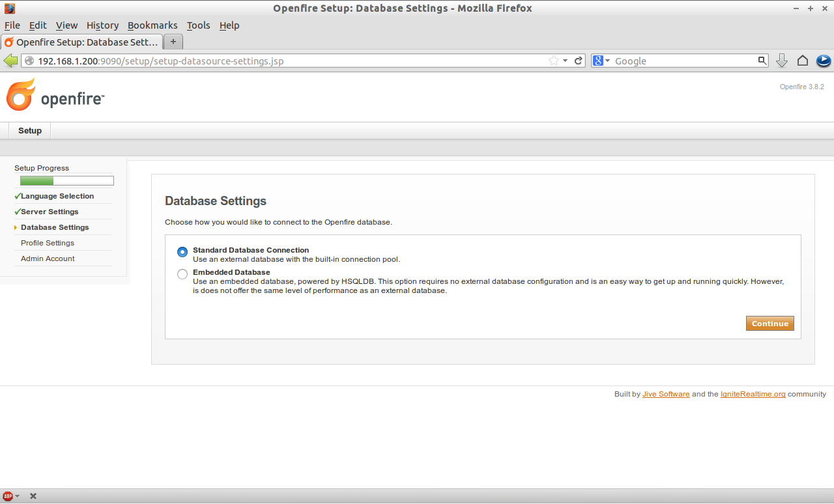Image resolution: width=834 pixels, height=504 pixels.
Task: Click the Database Settings heading
Action: 216,201
